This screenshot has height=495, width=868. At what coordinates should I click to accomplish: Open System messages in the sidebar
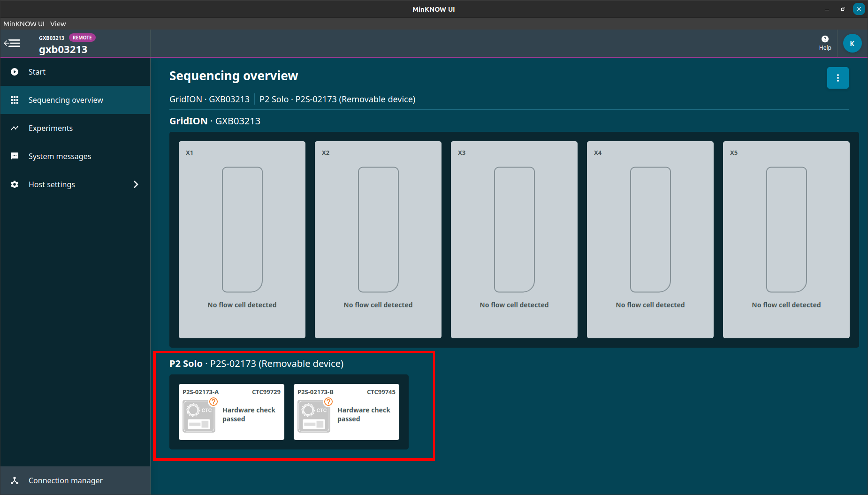(x=75, y=156)
